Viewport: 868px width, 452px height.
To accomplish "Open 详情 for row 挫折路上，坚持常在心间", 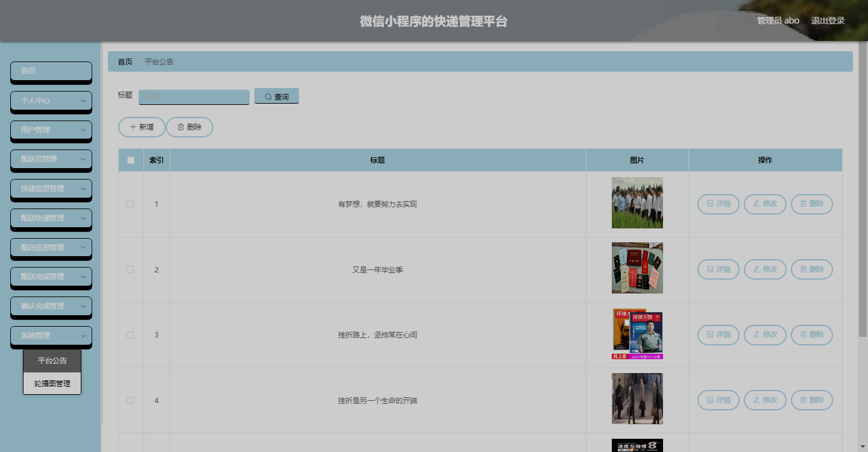I will (x=719, y=334).
